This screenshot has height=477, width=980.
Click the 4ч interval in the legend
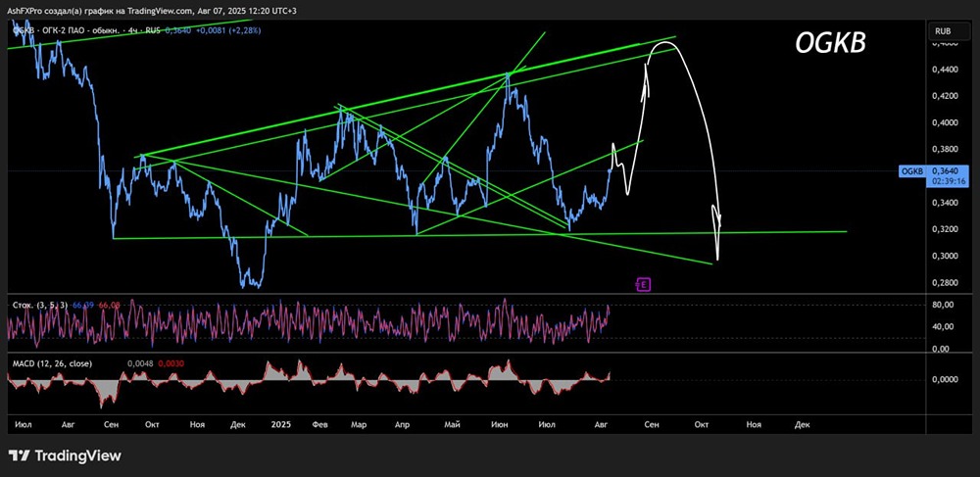pyautogui.click(x=134, y=30)
